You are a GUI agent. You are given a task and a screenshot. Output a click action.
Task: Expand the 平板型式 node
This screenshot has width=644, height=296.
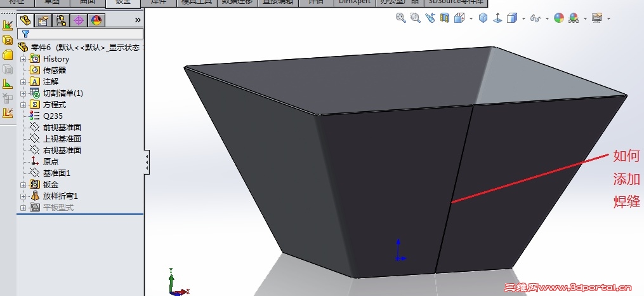pos(23,208)
